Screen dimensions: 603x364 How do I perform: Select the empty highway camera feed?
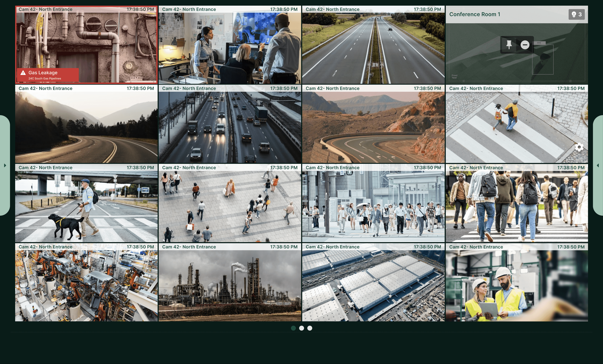373,47
